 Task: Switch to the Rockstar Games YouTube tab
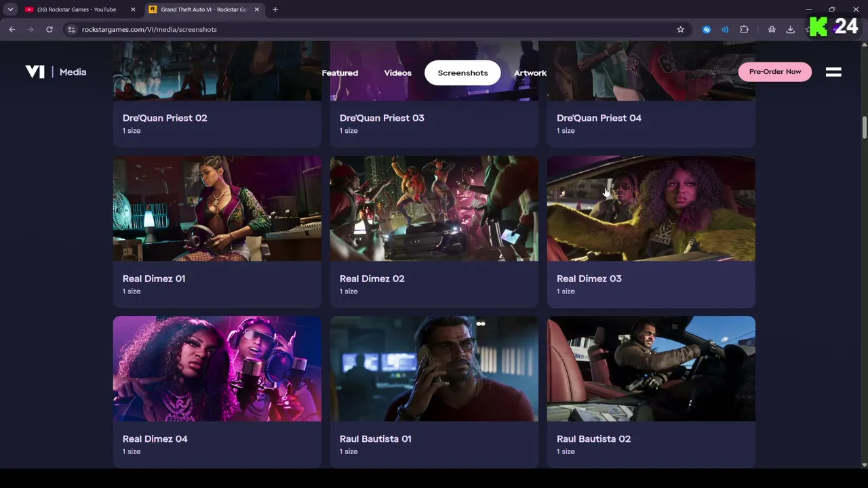[80, 9]
